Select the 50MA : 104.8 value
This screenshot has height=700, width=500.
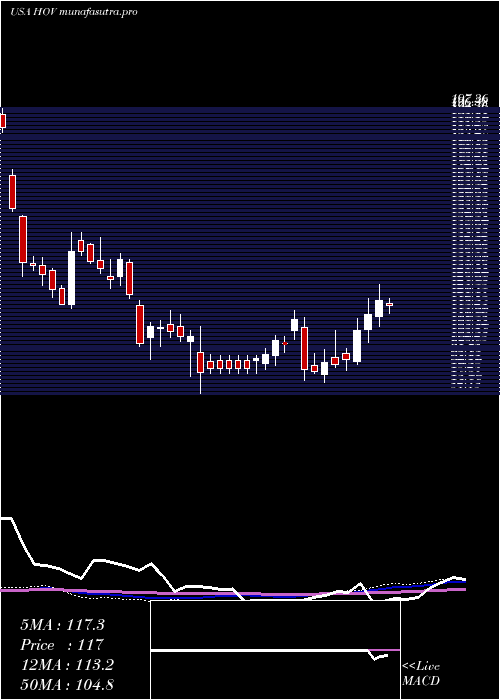point(67,684)
